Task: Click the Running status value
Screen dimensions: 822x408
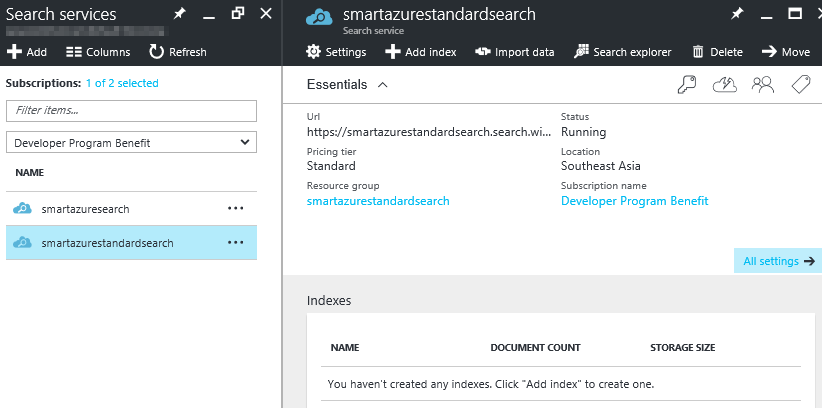Action: tap(583, 132)
